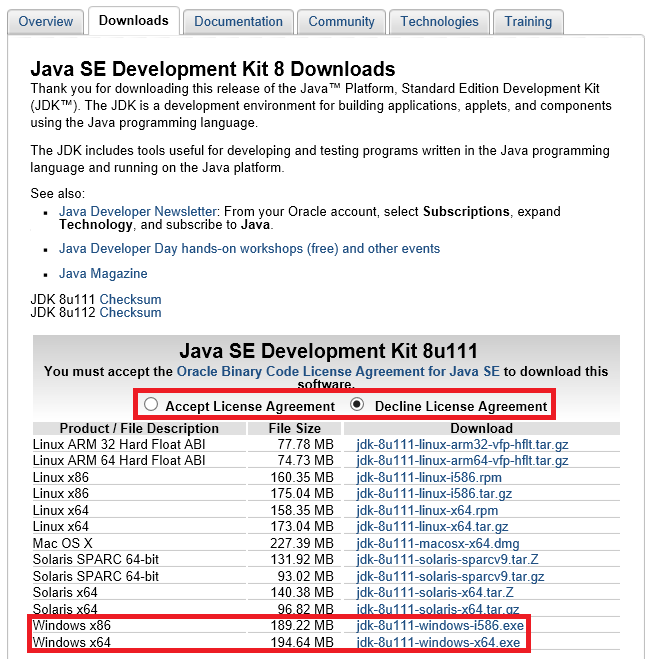653x659 pixels.
Task: Click the 189.22 MB file size
Action: pos(302,626)
